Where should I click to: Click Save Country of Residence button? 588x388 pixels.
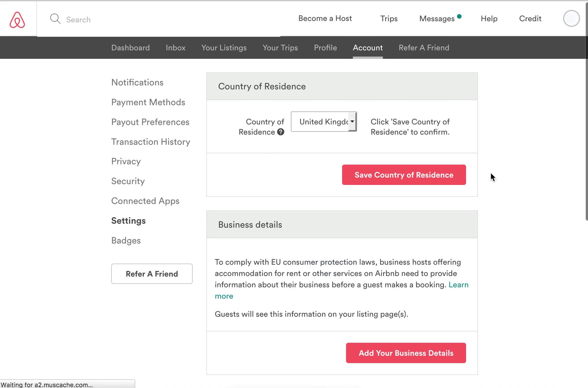404,175
